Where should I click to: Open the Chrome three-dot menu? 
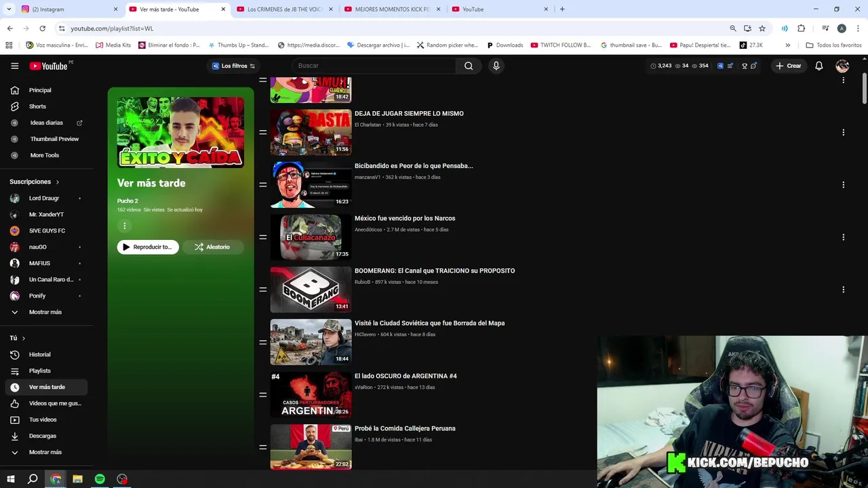coord(858,28)
